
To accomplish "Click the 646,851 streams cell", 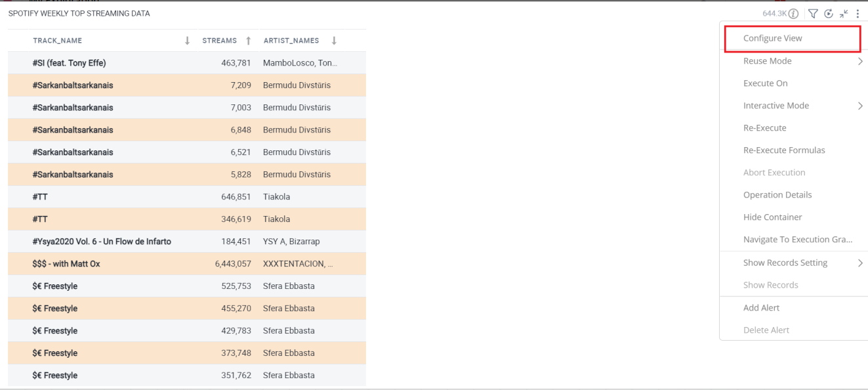I will click(x=236, y=197).
